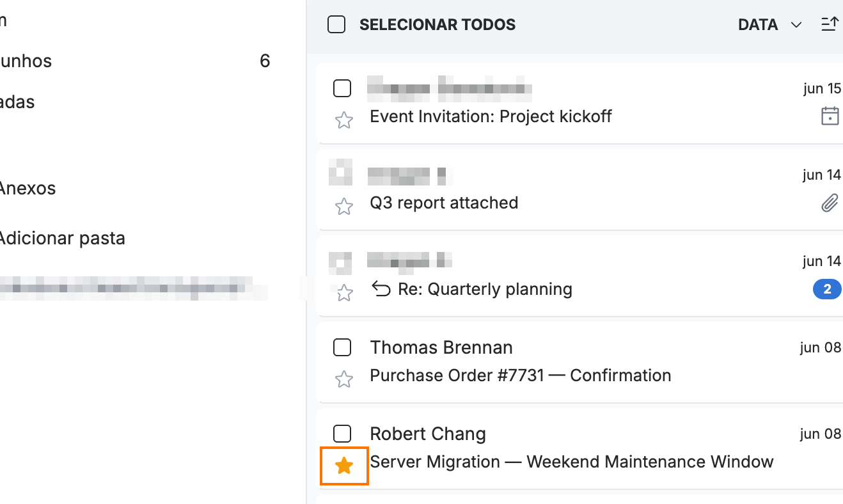Select the Thomas Brennan email checkbox
This screenshot has width=843, height=504.
point(342,347)
